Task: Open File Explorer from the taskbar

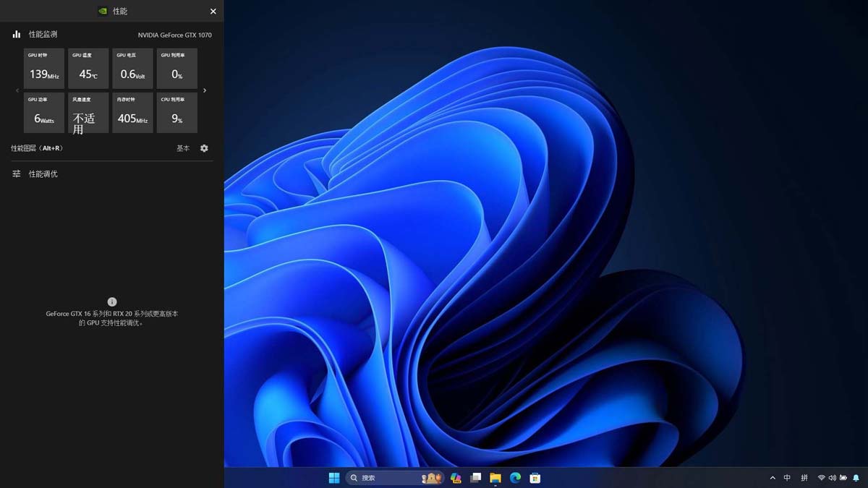Action: pyautogui.click(x=495, y=478)
